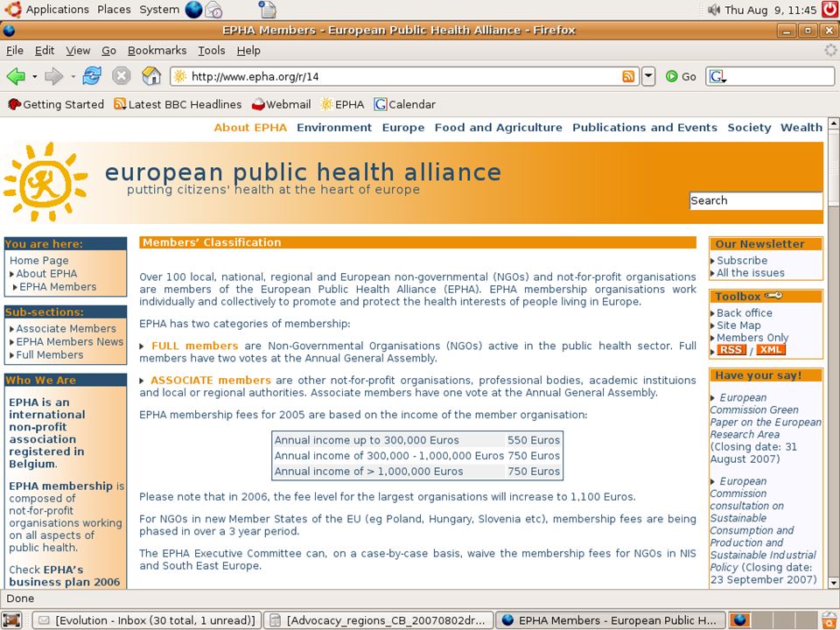Click the EPHA sun logo in the banner
This screenshot has width=840, height=630.
click(45, 182)
